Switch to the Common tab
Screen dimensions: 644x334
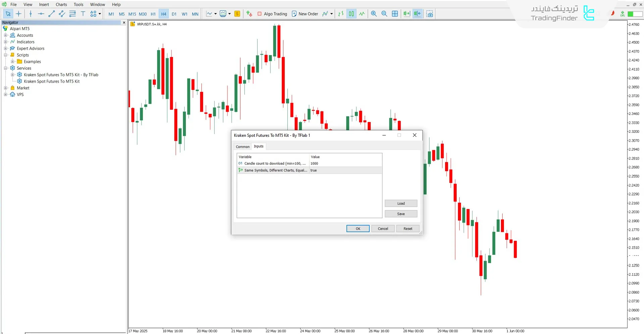tap(242, 147)
